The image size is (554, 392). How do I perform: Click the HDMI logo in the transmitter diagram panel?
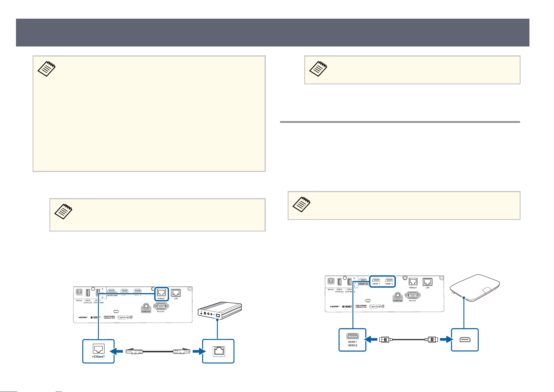point(83,317)
